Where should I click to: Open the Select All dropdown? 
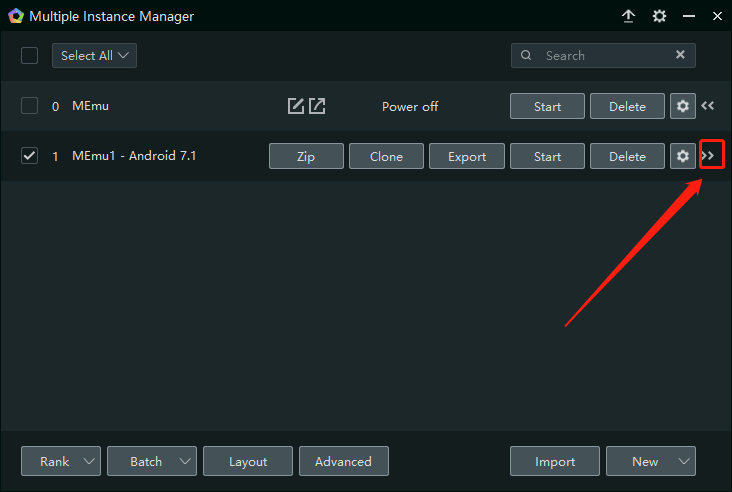[94, 56]
